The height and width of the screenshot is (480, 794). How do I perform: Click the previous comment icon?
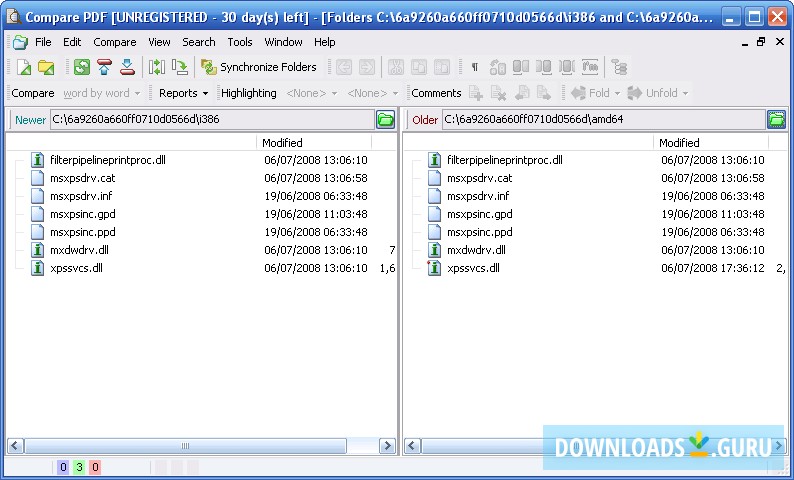click(522, 93)
